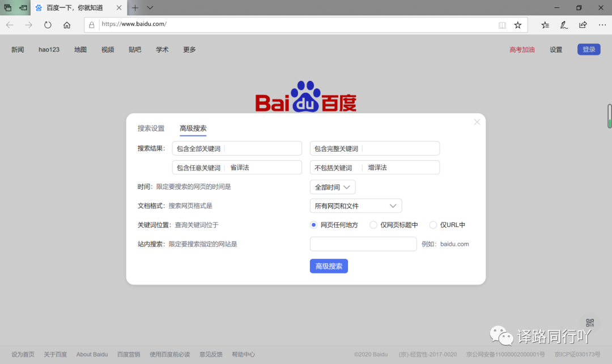The image size is (612, 364).
Task: Close the Baidu browser tab
Action: [119, 7]
